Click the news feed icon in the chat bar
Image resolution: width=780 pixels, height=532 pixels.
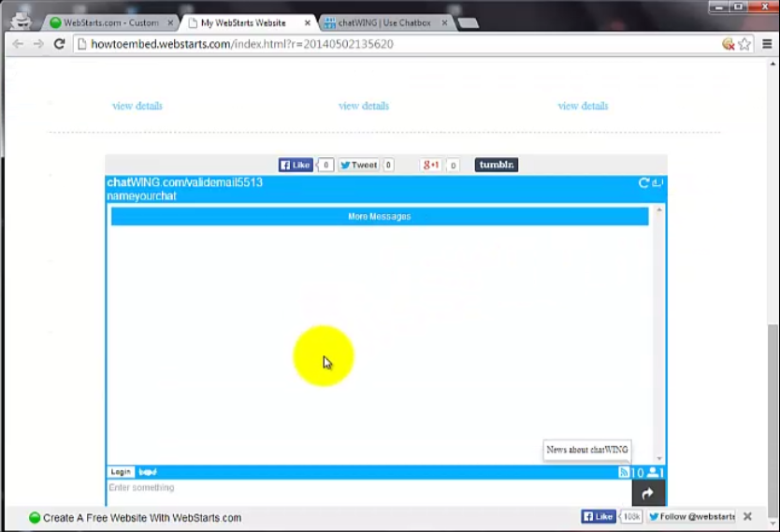(x=624, y=472)
